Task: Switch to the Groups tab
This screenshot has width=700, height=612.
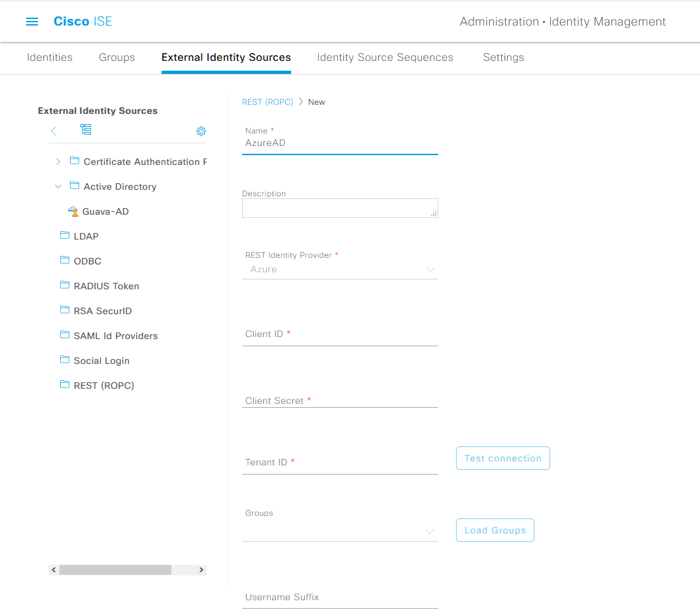Action: [x=117, y=57]
